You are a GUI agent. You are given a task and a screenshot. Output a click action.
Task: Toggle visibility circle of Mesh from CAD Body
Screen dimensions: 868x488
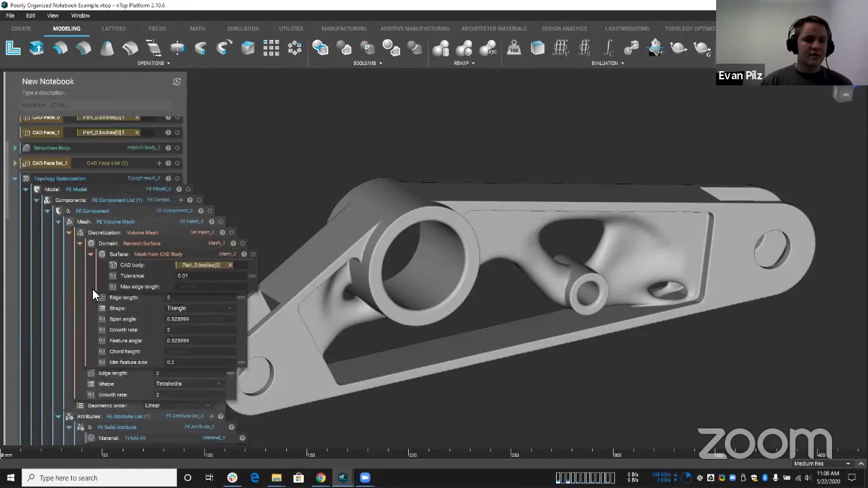coord(253,254)
